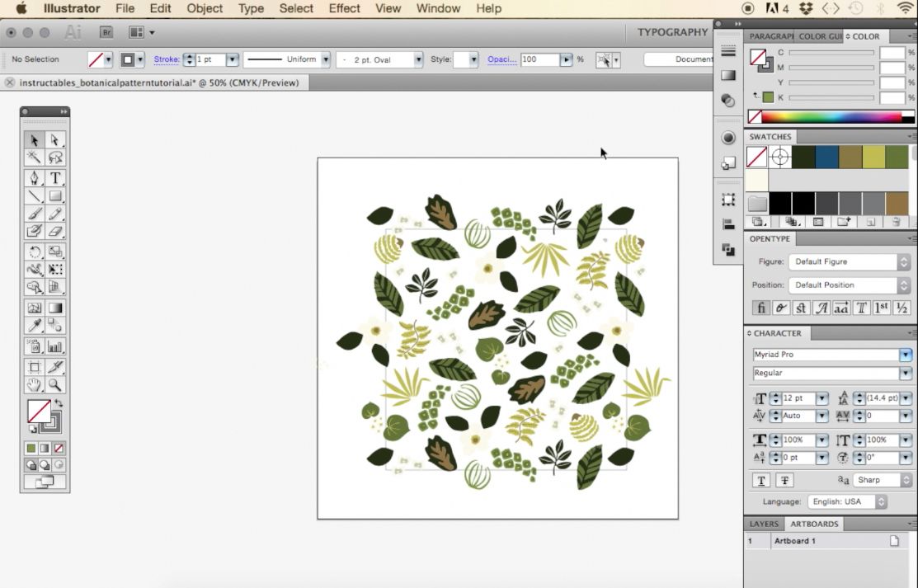Image resolution: width=918 pixels, height=588 pixels.
Task: Enable fractions in OpenType panel
Action: point(900,307)
